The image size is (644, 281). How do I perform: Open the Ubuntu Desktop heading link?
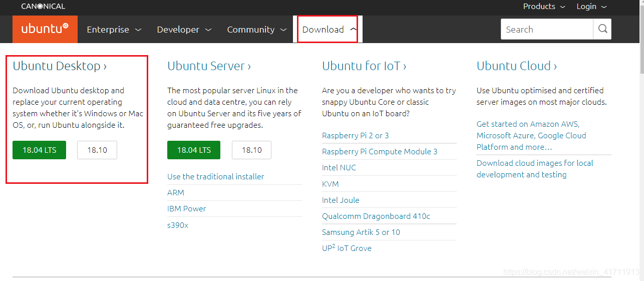tap(60, 66)
